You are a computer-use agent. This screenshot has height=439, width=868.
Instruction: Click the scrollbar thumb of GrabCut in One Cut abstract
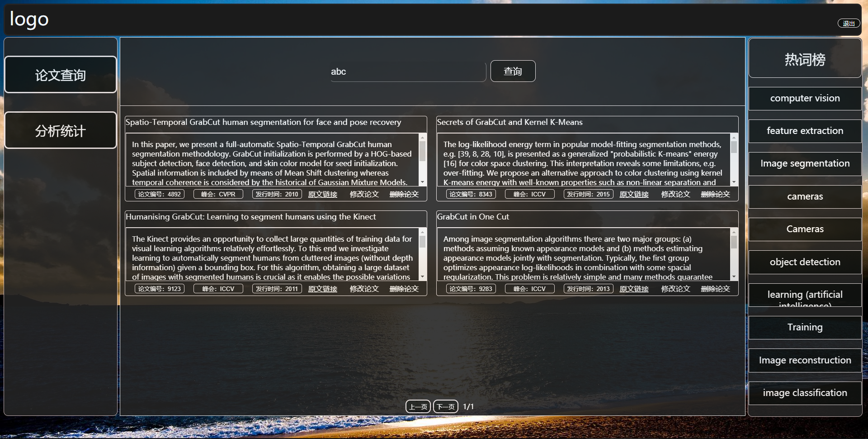(734, 242)
